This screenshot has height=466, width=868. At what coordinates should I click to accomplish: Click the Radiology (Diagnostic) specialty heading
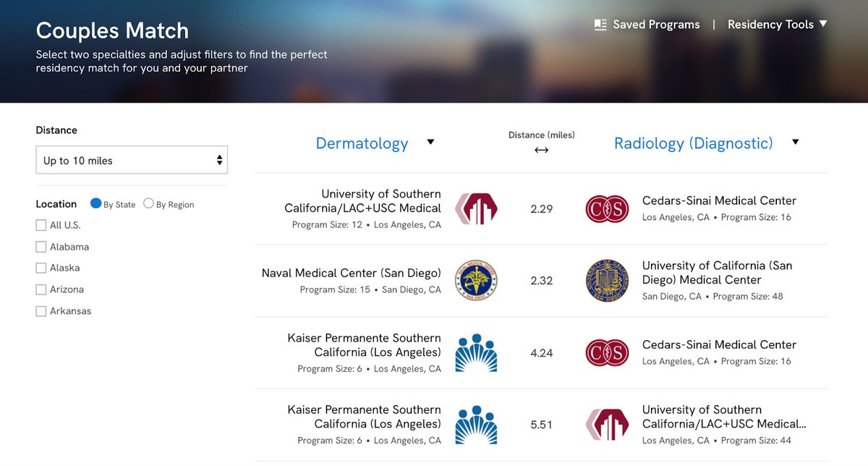click(x=694, y=143)
